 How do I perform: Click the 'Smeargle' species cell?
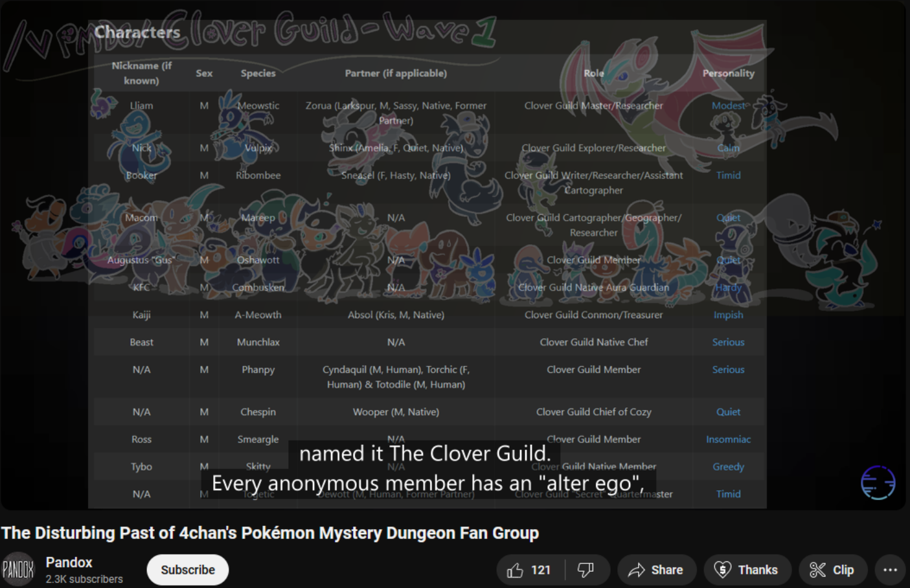click(x=258, y=439)
